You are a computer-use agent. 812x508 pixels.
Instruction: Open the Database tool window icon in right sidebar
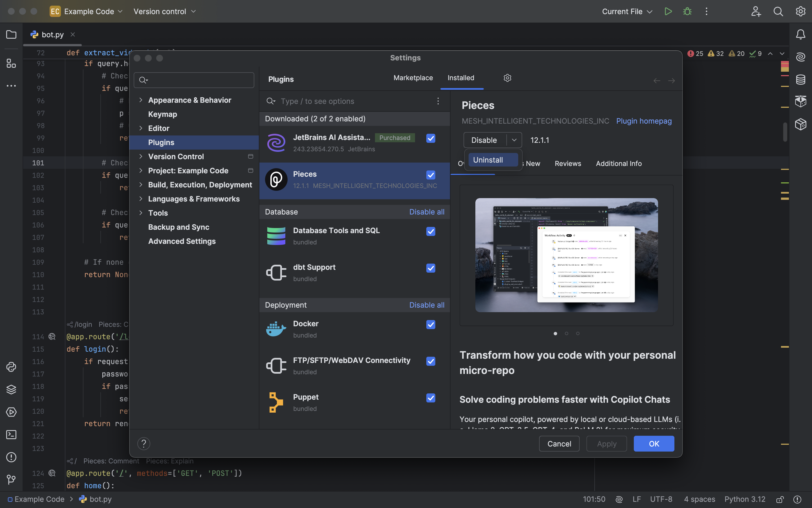pyautogui.click(x=801, y=79)
